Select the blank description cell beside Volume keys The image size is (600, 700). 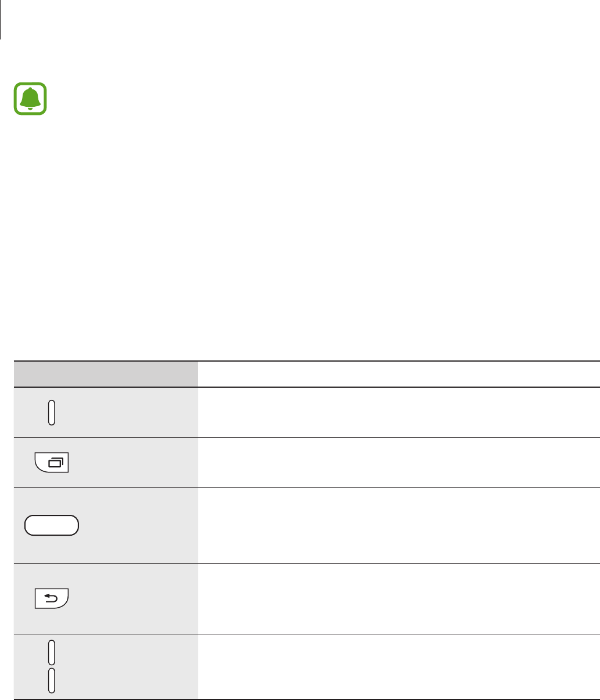click(x=399, y=666)
